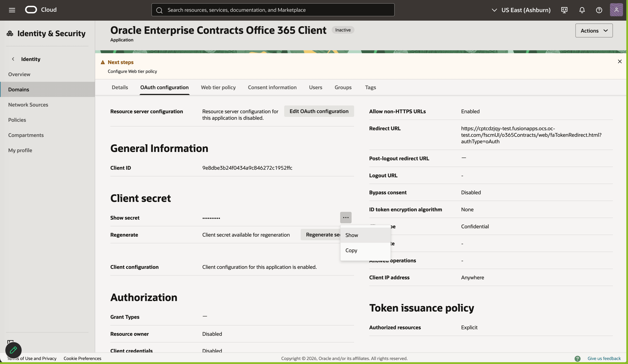The image size is (628, 364).
Task: Open the hamburger navigation menu
Action: (12, 10)
